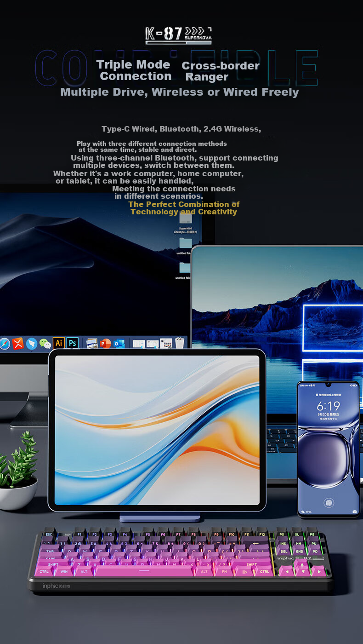Tap the fingerprint sensor on the phone
This screenshot has width=363, height=644.
pos(328,503)
